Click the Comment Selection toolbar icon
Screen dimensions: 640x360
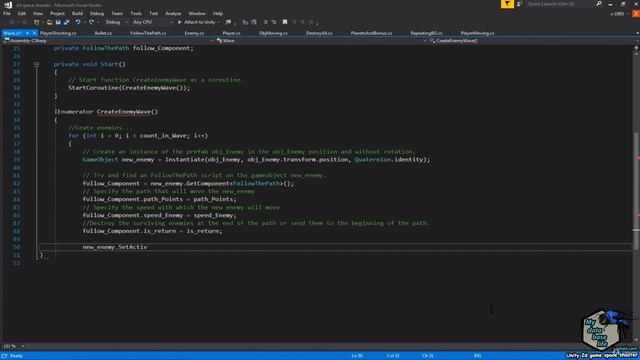pos(265,22)
